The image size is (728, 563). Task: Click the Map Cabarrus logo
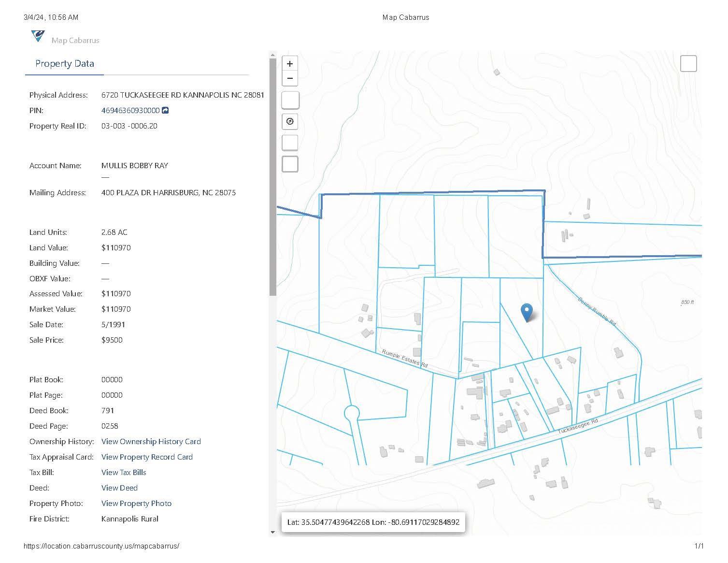pyautogui.click(x=38, y=36)
